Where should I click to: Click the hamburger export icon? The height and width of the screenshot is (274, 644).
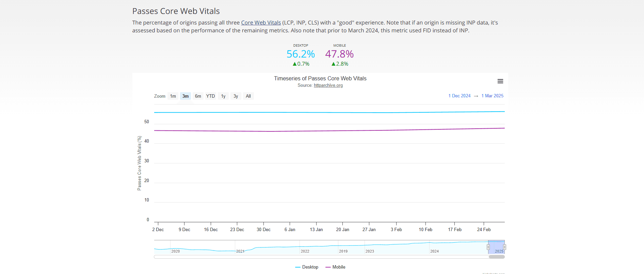pyautogui.click(x=500, y=81)
